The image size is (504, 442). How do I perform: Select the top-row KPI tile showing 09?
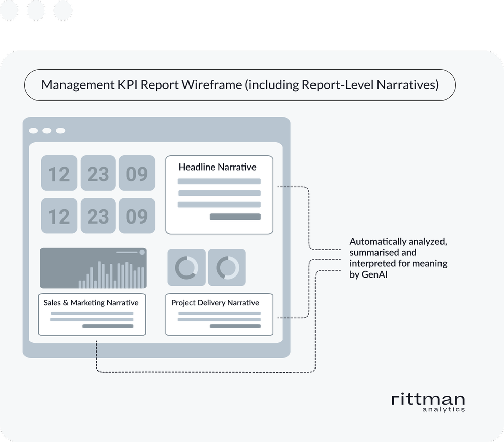tap(137, 173)
